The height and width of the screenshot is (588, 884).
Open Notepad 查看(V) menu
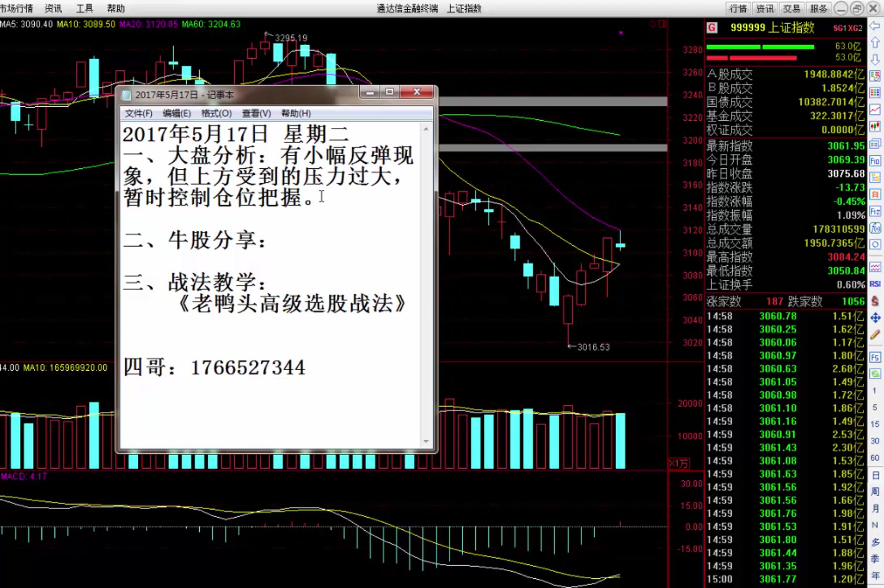click(x=256, y=113)
